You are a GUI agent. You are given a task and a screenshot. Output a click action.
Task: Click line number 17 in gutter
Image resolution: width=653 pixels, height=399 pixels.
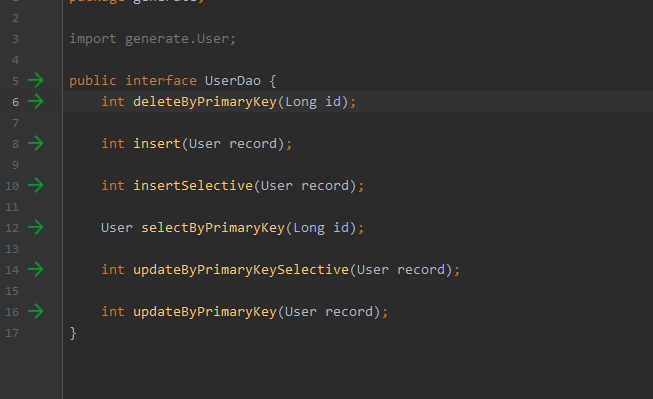[12, 333]
